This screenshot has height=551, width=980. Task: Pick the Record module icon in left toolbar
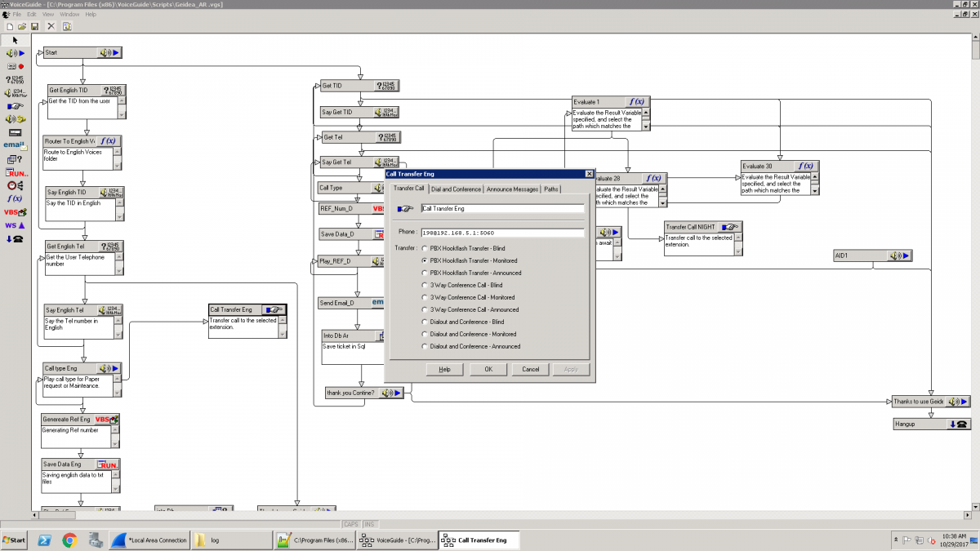tap(15, 66)
